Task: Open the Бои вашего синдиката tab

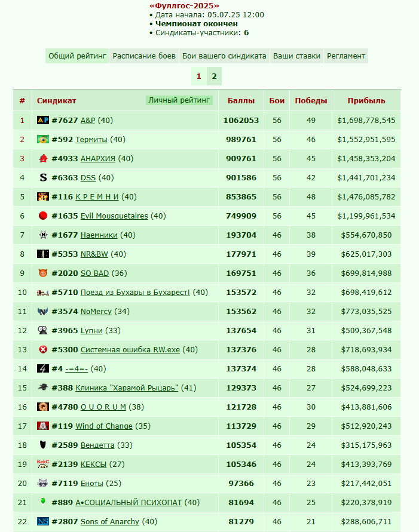Action: pos(224,56)
